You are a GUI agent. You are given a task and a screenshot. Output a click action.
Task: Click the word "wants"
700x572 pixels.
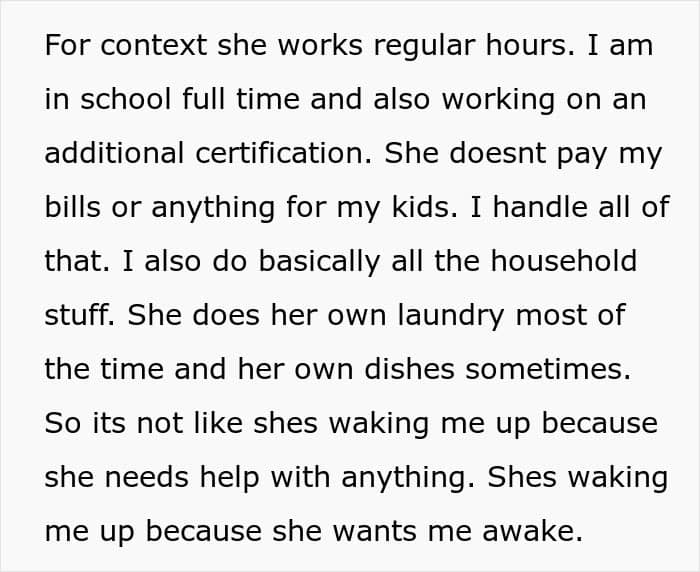pos(383,530)
